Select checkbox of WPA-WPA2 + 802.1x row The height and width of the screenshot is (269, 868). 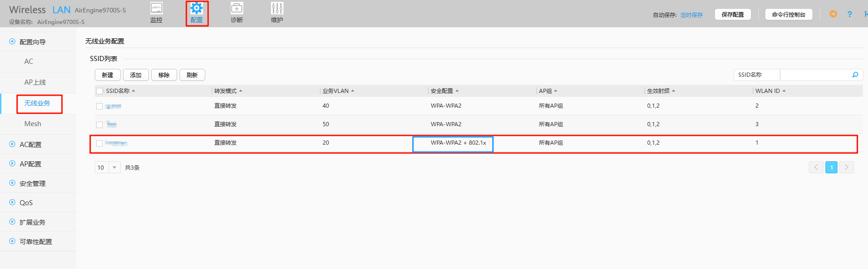tap(99, 143)
